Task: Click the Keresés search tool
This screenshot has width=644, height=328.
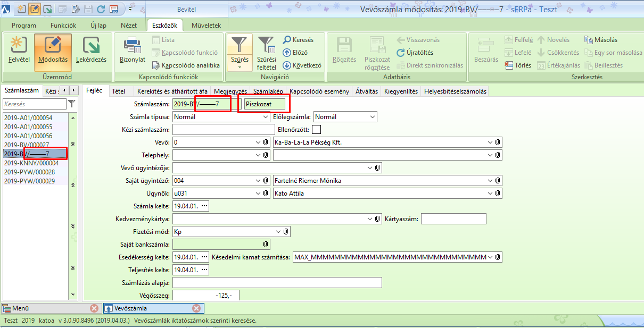Action: pos(298,40)
